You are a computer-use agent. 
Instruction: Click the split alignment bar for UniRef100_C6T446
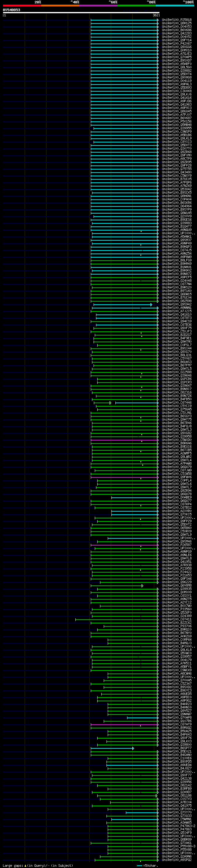click(126, 403)
